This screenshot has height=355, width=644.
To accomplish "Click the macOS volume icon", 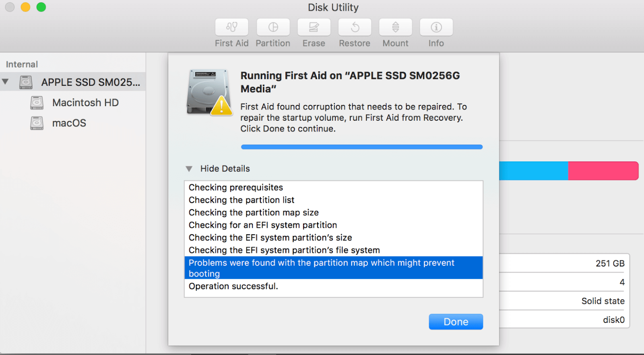I will [37, 123].
